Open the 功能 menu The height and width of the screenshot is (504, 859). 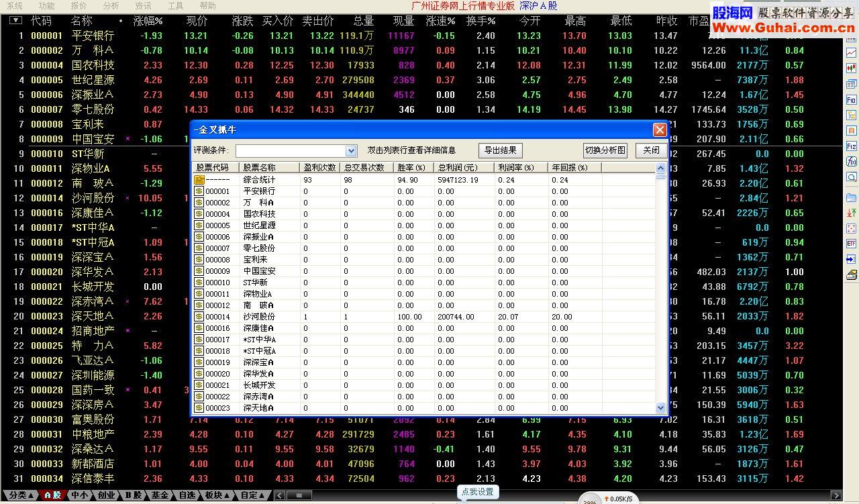click(x=46, y=5)
